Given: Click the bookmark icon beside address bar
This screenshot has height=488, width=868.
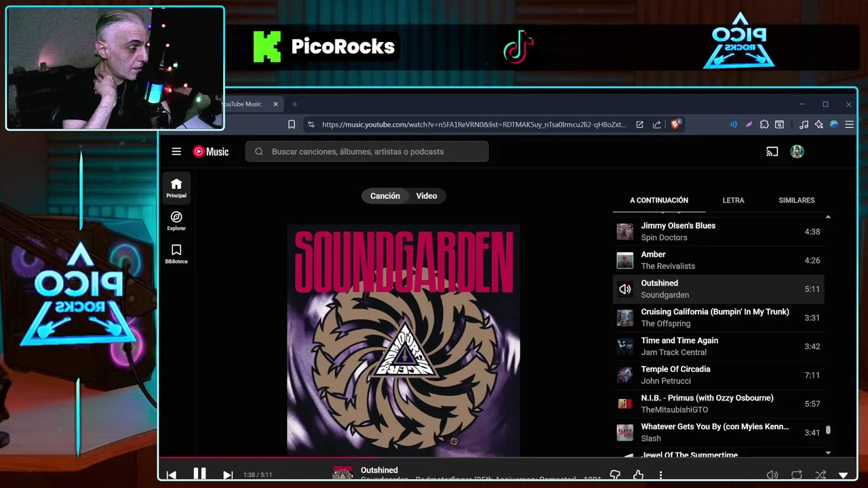Looking at the screenshot, I should [292, 125].
